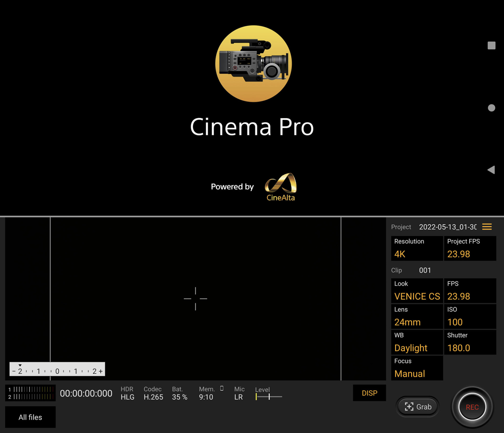Open the Project FPS 23.98 setting
The height and width of the screenshot is (433, 504).
[470, 248]
